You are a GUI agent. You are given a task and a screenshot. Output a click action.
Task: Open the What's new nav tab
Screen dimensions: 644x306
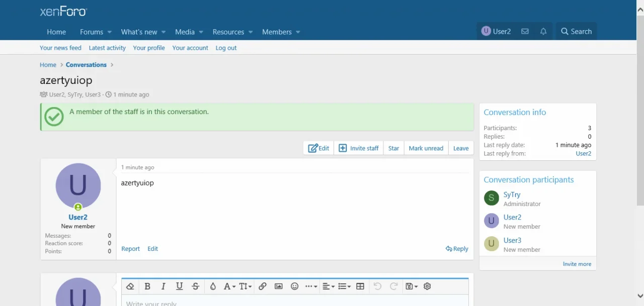139,32
